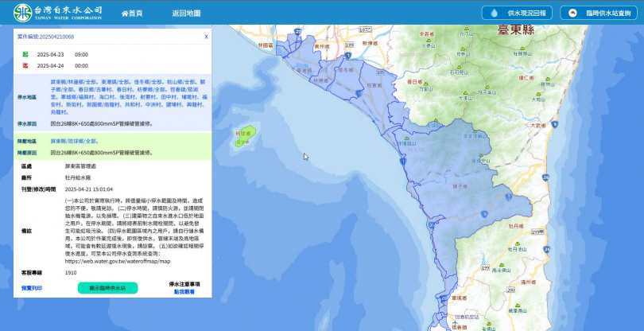Close the case detail panel with X
The height and width of the screenshot is (331, 644).
(206, 37)
